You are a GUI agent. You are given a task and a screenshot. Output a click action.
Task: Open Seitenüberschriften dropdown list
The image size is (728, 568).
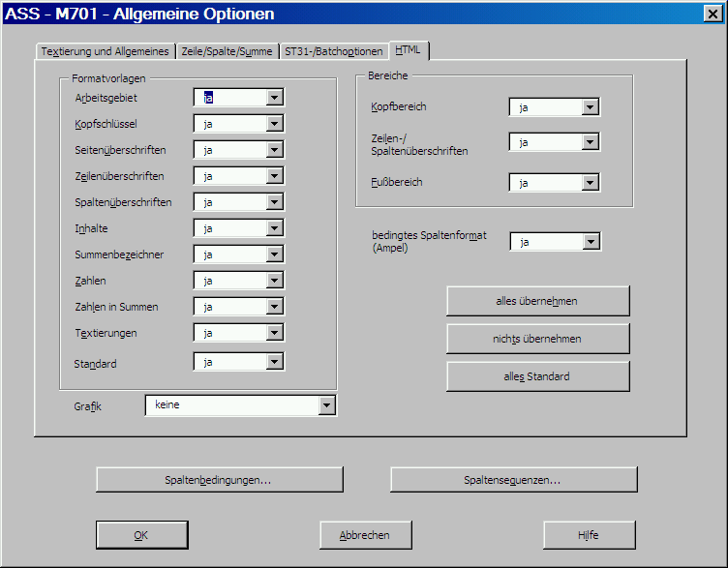click(275, 150)
